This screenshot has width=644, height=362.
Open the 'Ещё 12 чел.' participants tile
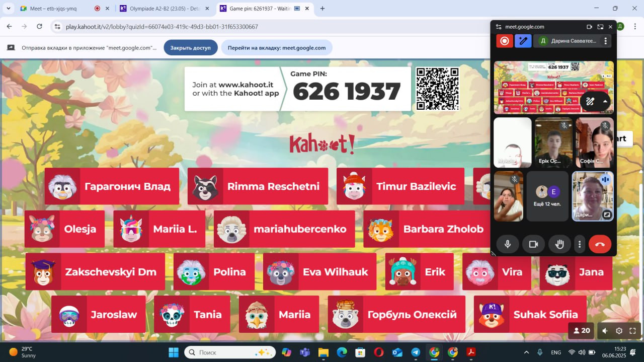point(547,196)
